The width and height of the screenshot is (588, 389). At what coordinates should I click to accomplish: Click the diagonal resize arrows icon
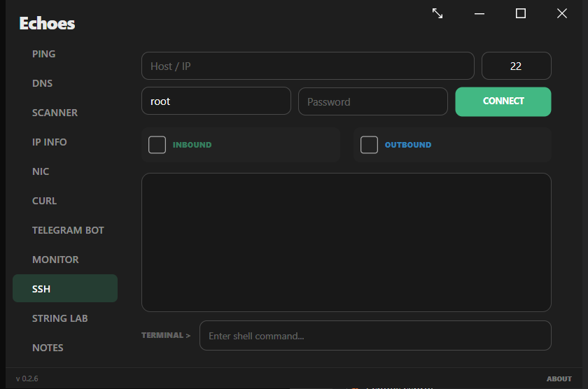tap(437, 13)
